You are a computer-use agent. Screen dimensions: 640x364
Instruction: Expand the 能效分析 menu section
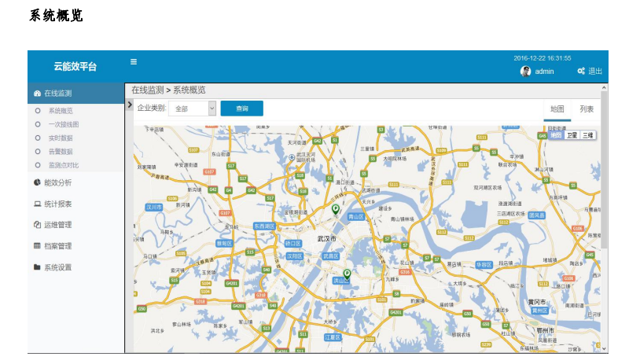76,183
